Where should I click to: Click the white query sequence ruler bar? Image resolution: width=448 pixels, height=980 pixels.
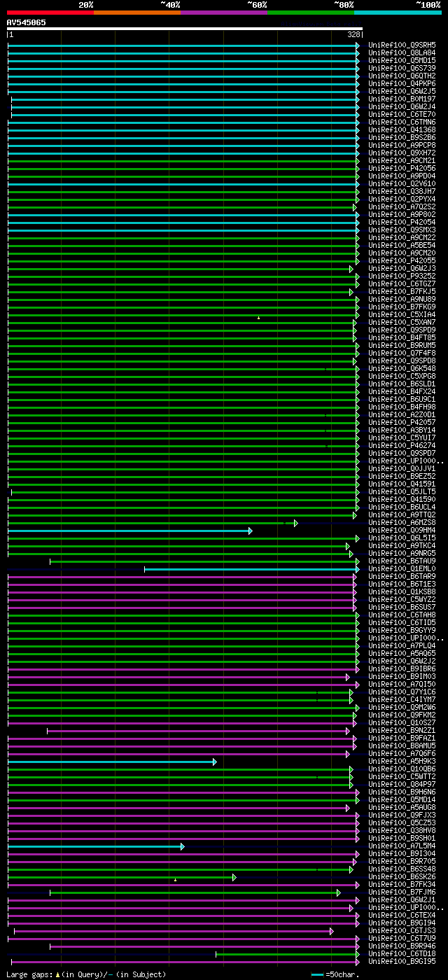pos(185,29)
